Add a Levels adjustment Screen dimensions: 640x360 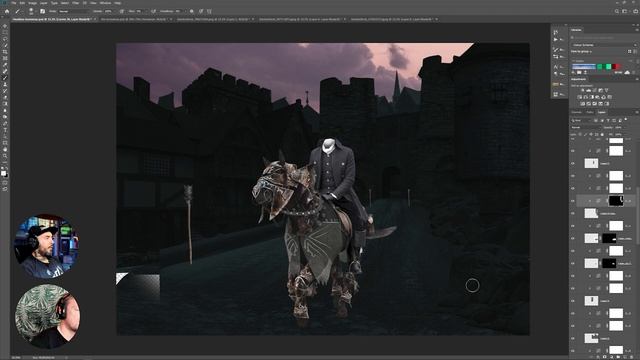pyautogui.click(x=589, y=90)
